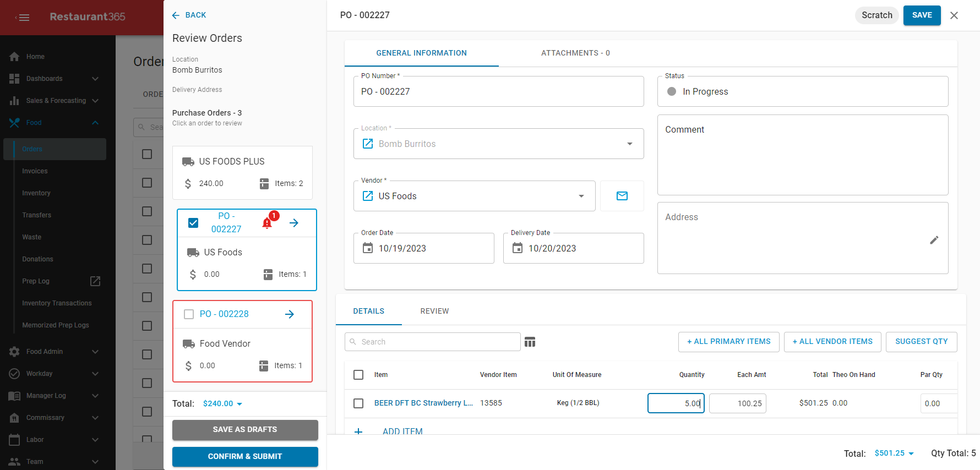Toggle the first Orders list row checkbox
980x470 pixels.
[147, 154]
